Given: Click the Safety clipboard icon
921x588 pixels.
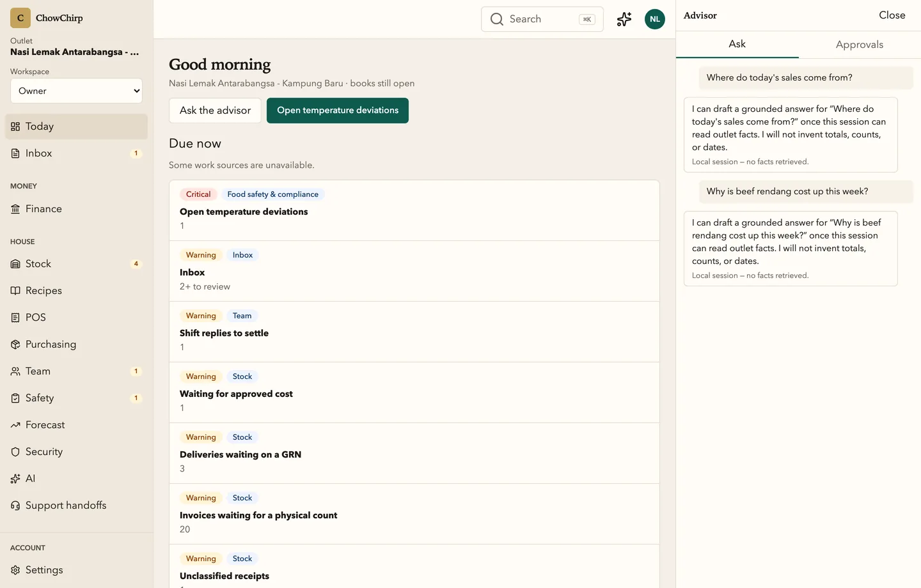Looking at the screenshot, I should pos(15,398).
